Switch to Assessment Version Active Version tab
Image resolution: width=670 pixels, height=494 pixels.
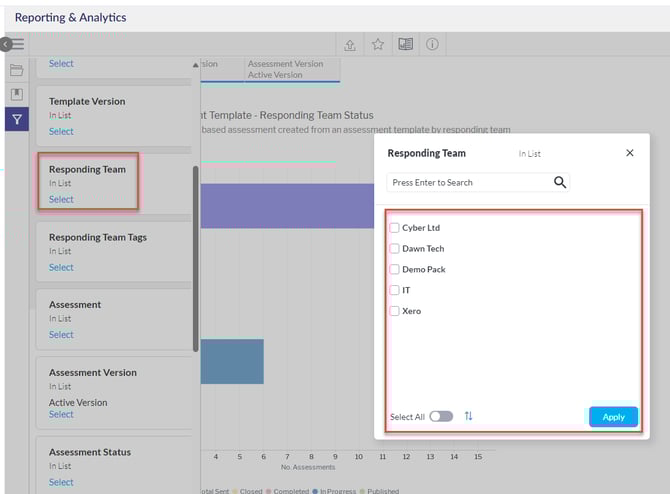pos(286,69)
